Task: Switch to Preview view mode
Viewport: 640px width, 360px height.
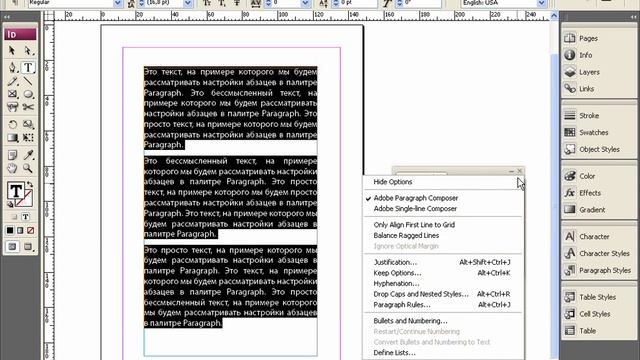Action: tap(28, 247)
